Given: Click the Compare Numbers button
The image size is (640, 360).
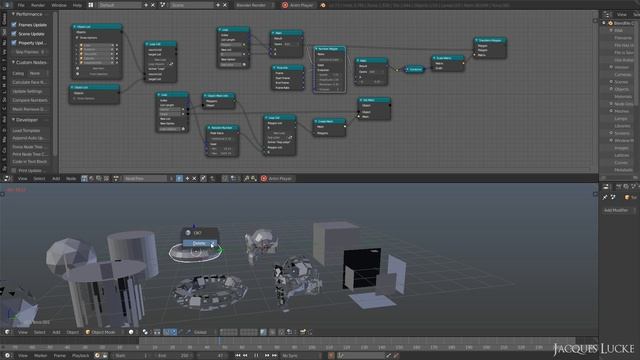Looking at the screenshot, I should coord(29,100).
